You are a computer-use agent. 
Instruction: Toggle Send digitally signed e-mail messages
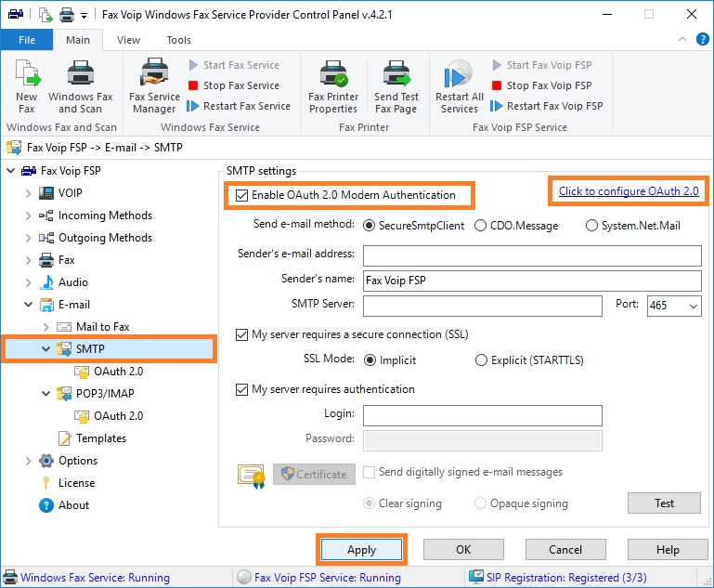click(x=369, y=472)
